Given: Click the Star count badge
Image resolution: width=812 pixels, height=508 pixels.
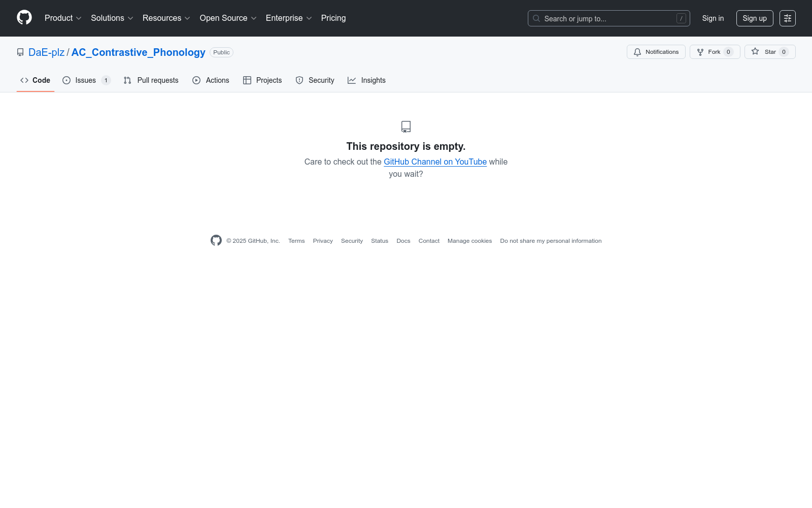Looking at the screenshot, I should pos(784,52).
